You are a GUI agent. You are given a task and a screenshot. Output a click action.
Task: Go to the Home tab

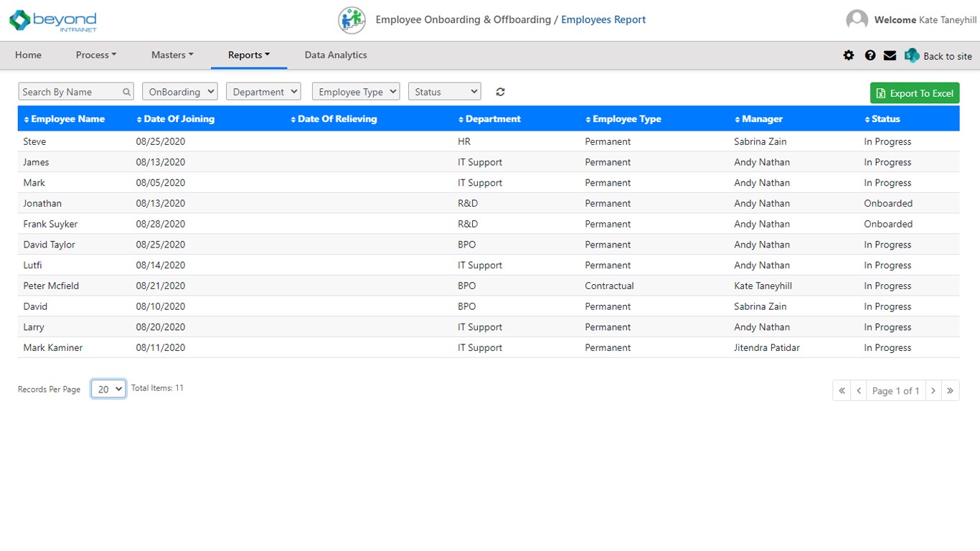(28, 55)
